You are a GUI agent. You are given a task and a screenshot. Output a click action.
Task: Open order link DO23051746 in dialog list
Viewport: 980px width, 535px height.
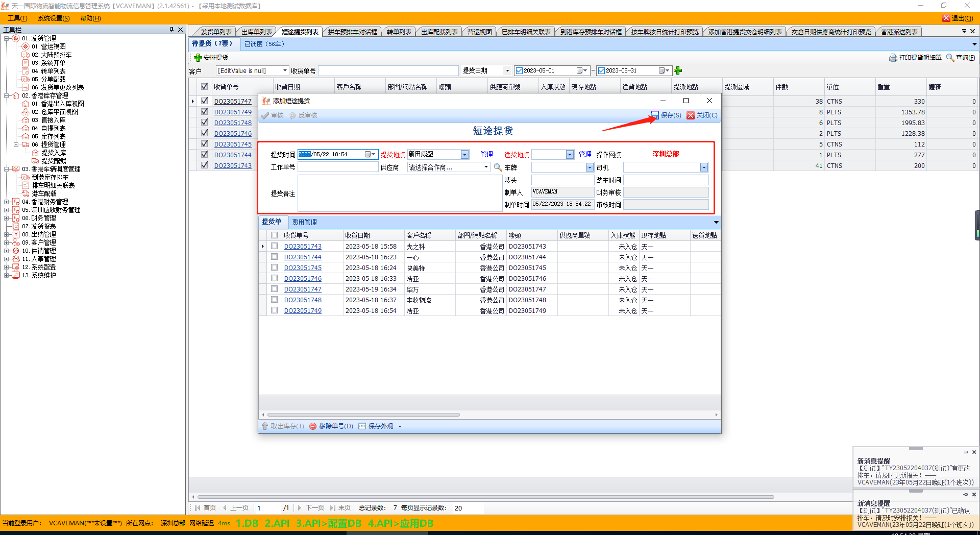(303, 279)
